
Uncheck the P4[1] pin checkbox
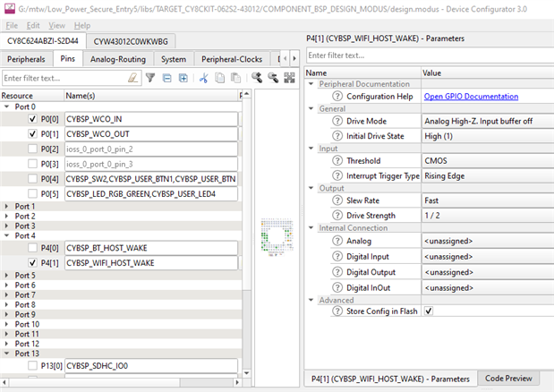tap(32, 262)
